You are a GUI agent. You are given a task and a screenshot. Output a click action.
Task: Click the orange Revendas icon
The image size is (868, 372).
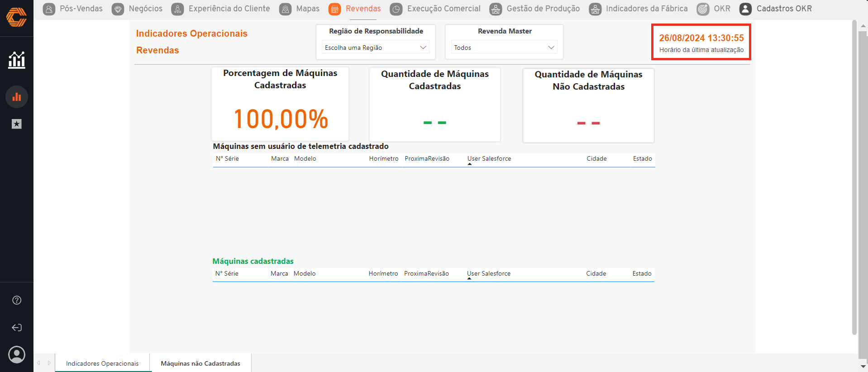(x=335, y=9)
